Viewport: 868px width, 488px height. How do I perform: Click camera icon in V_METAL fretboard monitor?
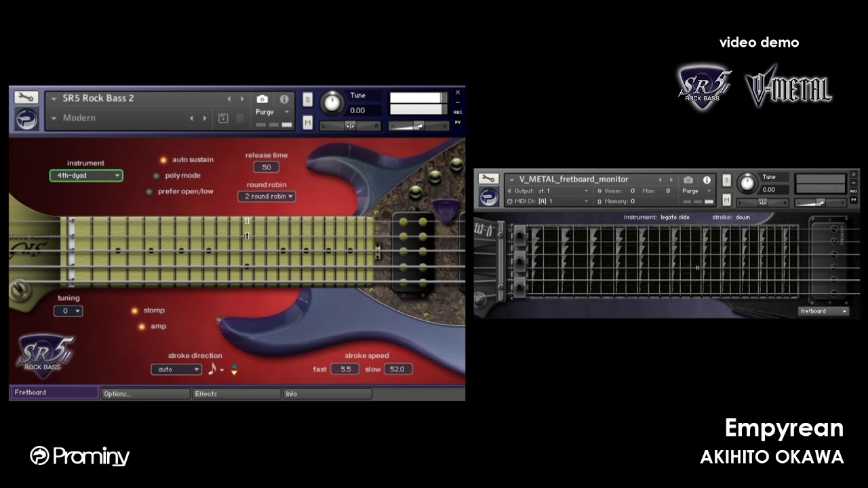688,180
